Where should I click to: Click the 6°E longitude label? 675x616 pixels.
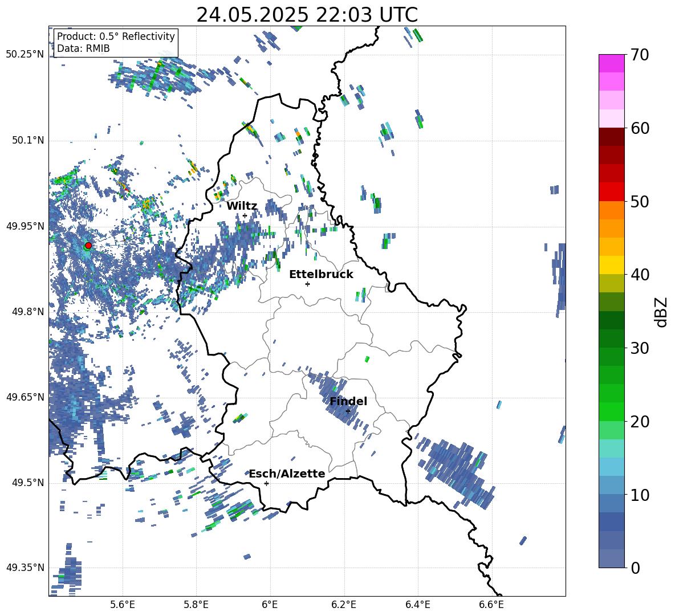click(x=270, y=605)
